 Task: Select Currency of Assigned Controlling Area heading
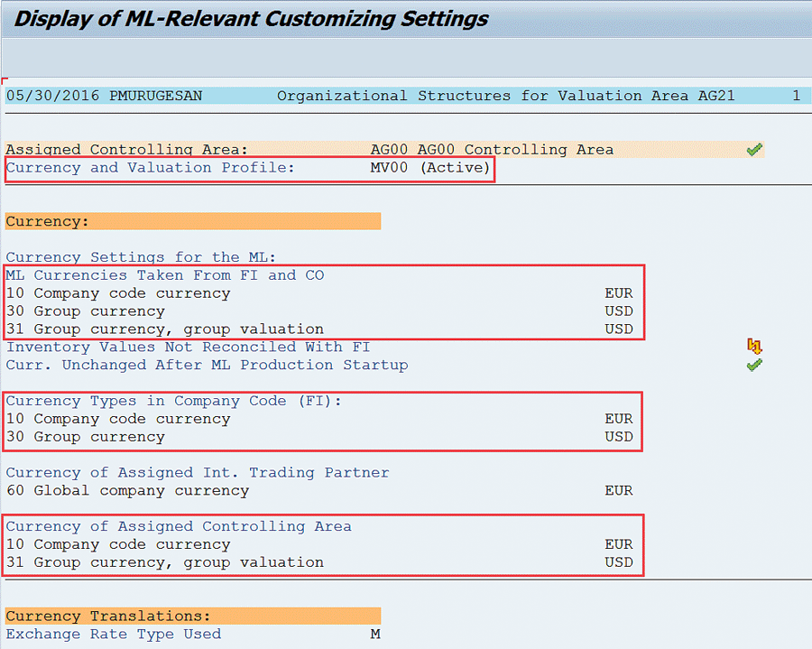pyautogui.click(x=179, y=526)
